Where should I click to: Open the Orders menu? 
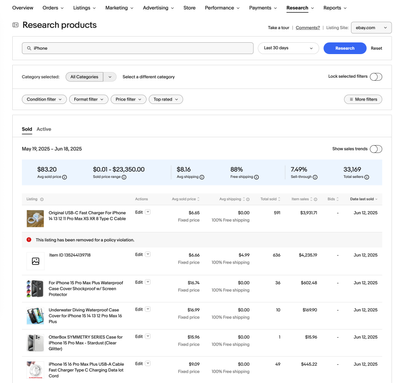[53, 8]
